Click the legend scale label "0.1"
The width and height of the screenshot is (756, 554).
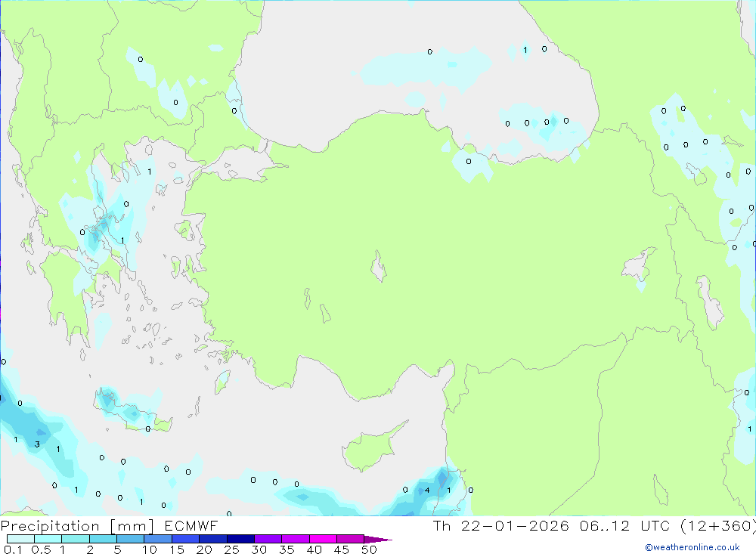(x=13, y=549)
